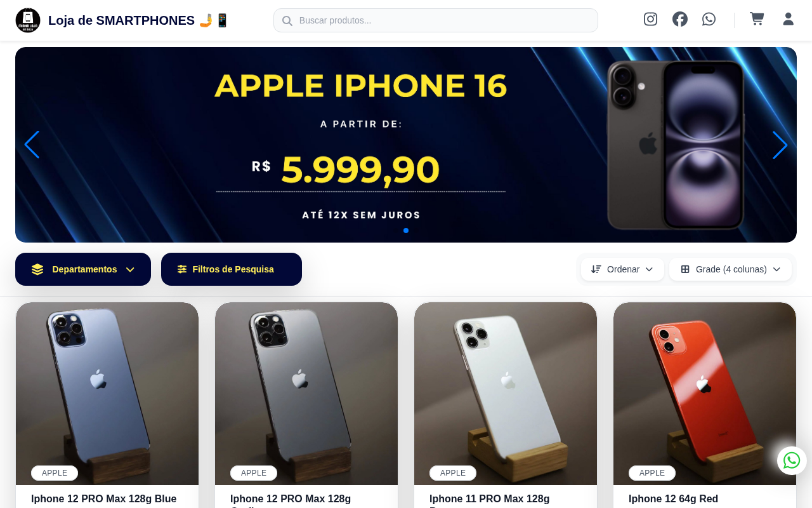Click the store logo image
Screen dimensions: 812x508
28,20
